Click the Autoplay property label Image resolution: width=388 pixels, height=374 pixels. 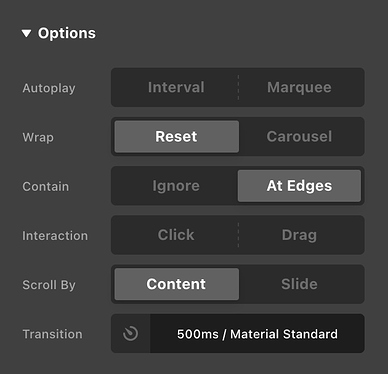click(49, 88)
